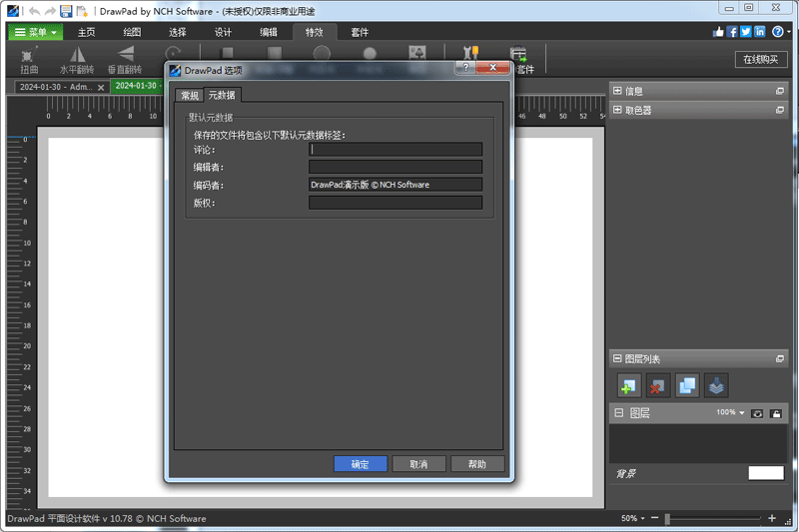Toggle the layer lock icon

[x=776, y=413]
